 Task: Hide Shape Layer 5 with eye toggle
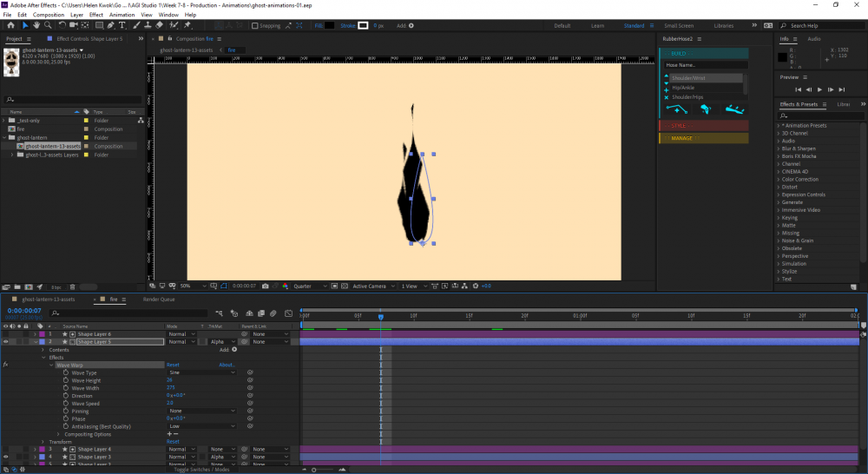tap(5, 342)
